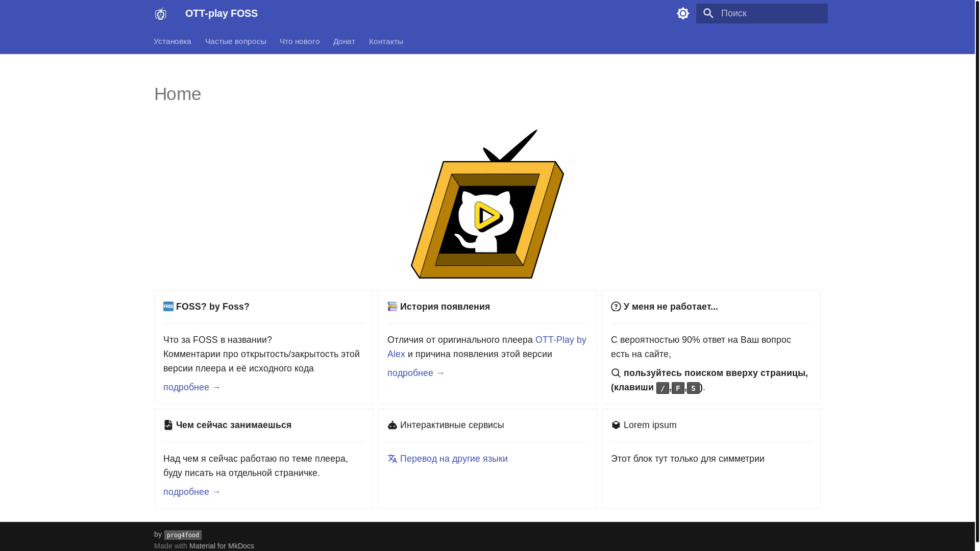Viewport: 980px width, 551px height.
Task: Click the Интерактивные сервисы title
Action: [452, 425]
